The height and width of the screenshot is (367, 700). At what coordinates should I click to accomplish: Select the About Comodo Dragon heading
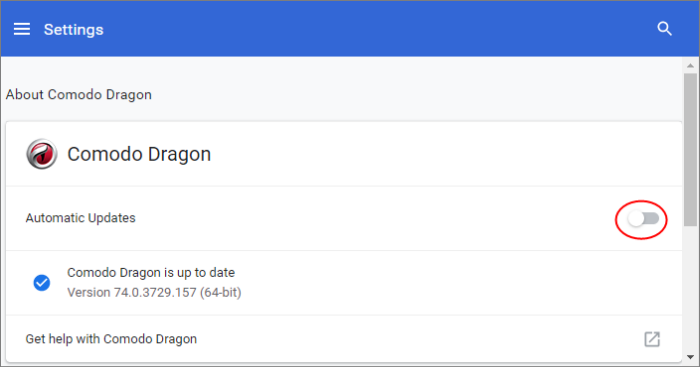coord(79,95)
